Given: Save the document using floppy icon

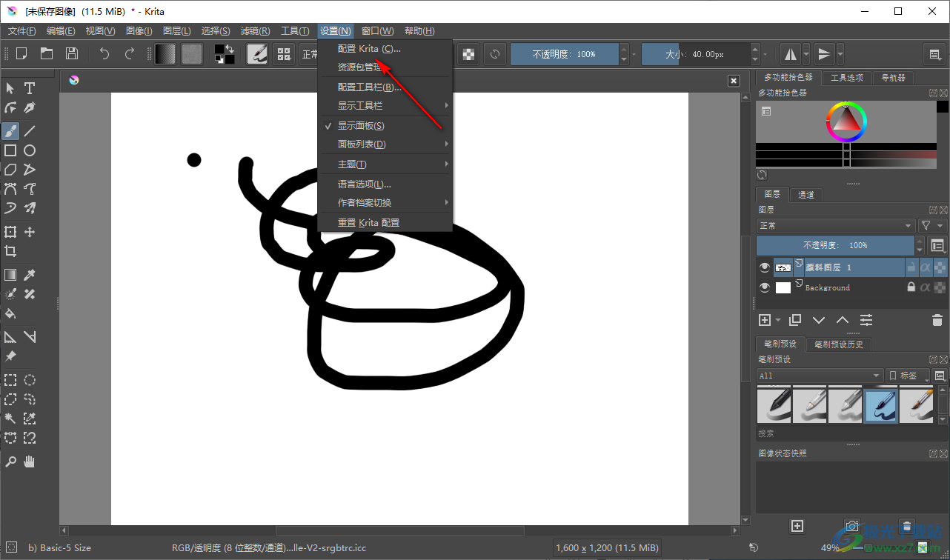Looking at the screenshot, I should tap(72, 53).
